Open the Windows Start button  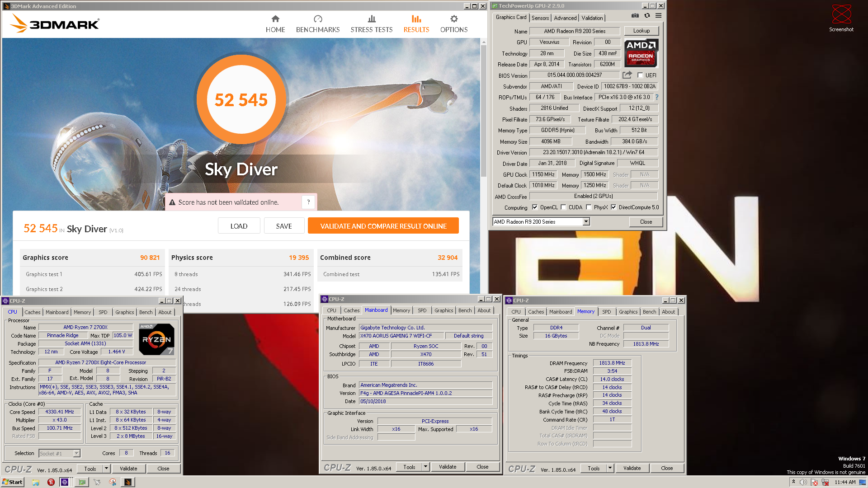[12, 482]
